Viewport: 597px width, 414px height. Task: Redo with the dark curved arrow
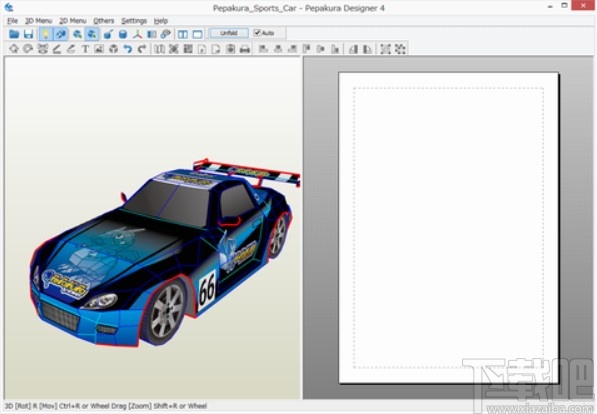(x=142, y=49)
